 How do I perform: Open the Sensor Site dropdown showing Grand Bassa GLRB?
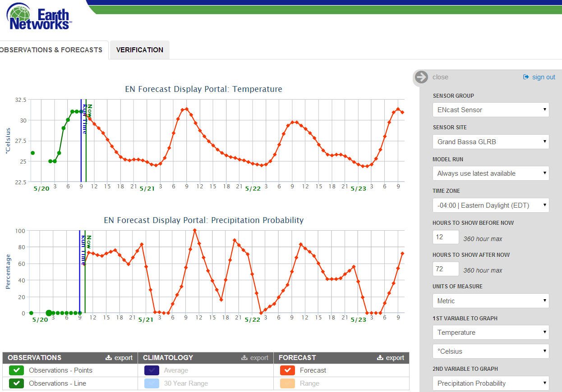click(491, 141)
